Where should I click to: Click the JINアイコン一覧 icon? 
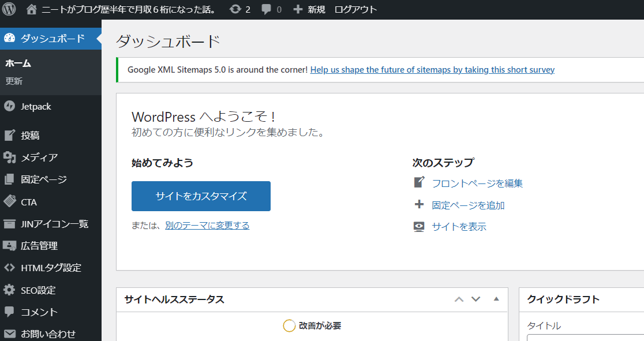click(x=9, y=224)
